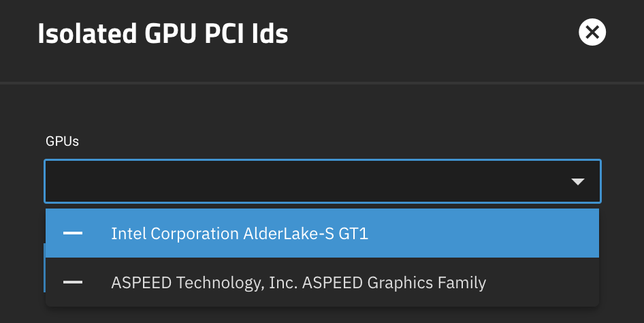Click the white X icon in header
Viewport: 644px width, 323px height.
[592, 32]
